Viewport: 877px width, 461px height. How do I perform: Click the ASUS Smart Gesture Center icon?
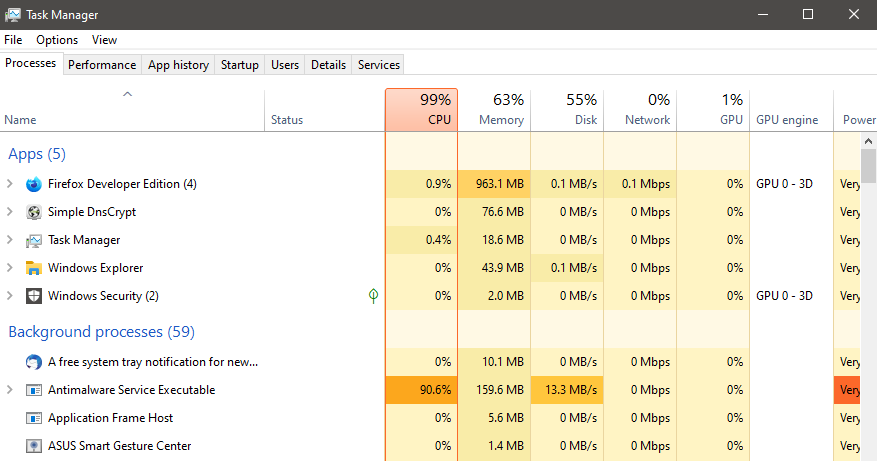tap(33, 446)
